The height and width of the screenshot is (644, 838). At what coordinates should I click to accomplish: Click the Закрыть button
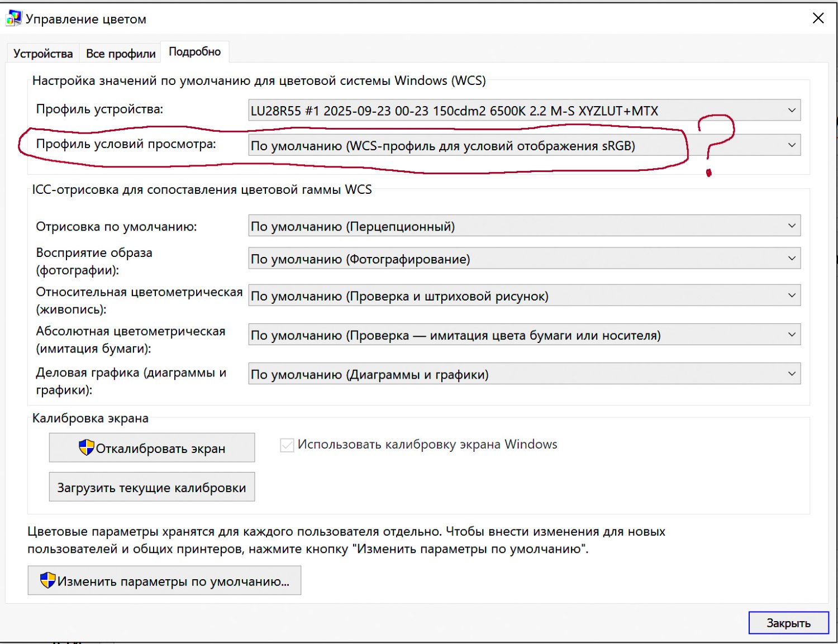point(788,623)
